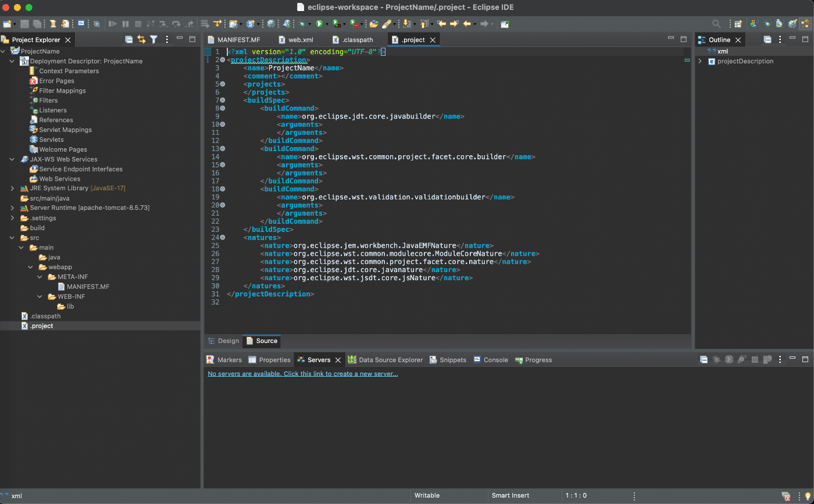Screen dimensions: 814x504
Task: Click the green Run button in toolbar
Action: (319, 24)
